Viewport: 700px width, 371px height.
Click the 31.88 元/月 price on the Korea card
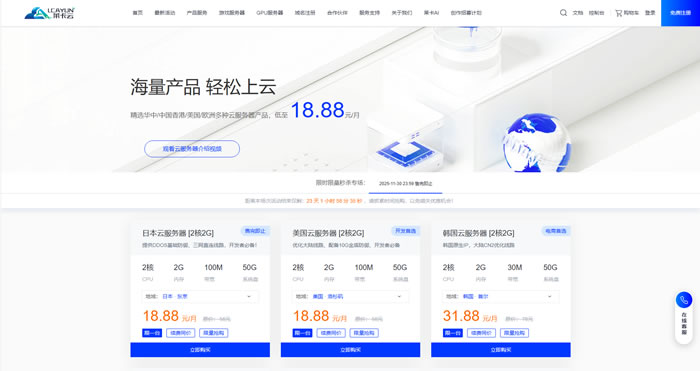pyautogui.click(x=470, y=316)
